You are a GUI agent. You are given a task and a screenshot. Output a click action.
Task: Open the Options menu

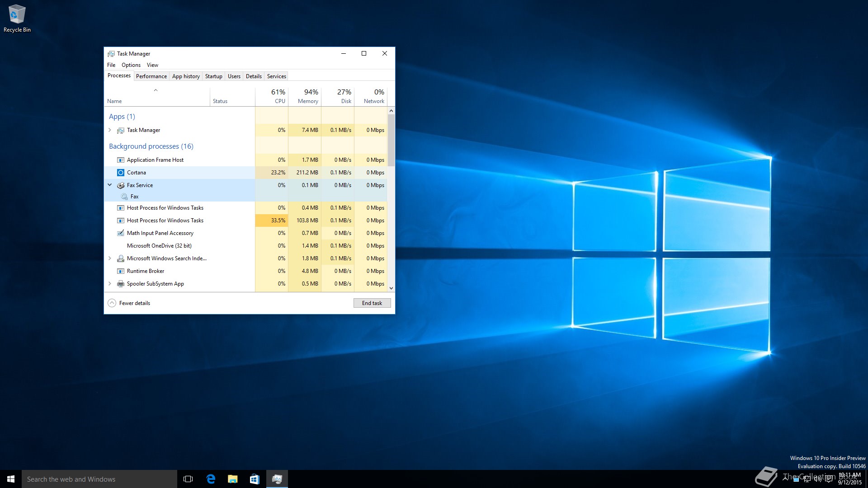pyautogui.click(x=131, y=65)
